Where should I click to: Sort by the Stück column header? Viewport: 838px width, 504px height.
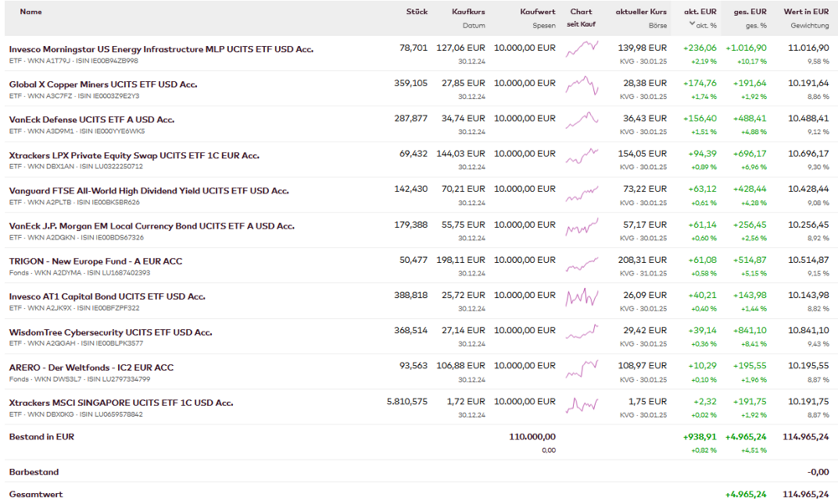click(x=416, y=12)
